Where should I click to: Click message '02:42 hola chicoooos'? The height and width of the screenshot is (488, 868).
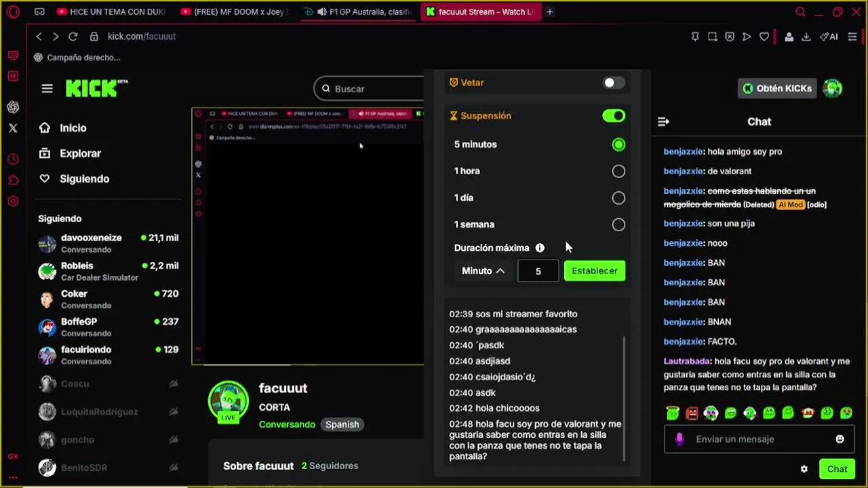tap(494, 409)
